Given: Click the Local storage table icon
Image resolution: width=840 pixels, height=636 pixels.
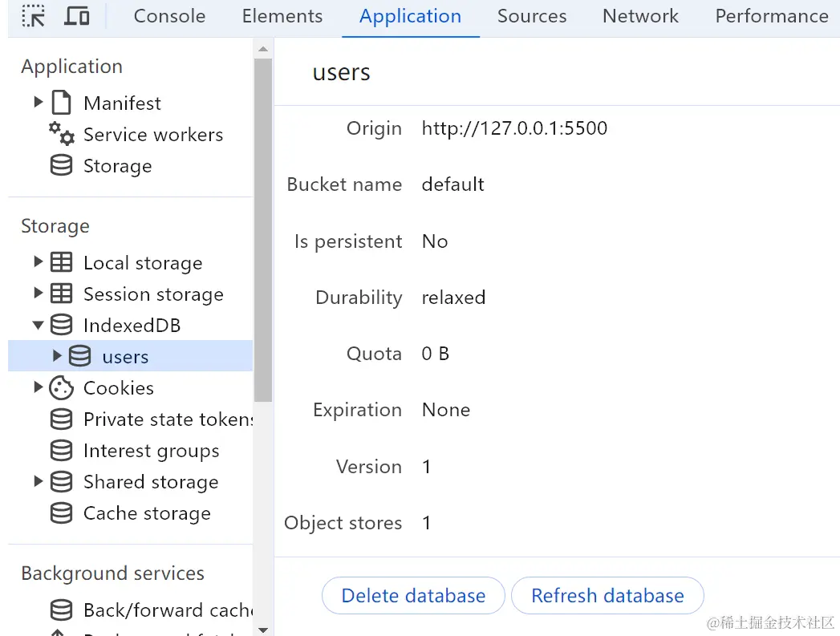Looking at the screenshot, I should pos(61,263).
